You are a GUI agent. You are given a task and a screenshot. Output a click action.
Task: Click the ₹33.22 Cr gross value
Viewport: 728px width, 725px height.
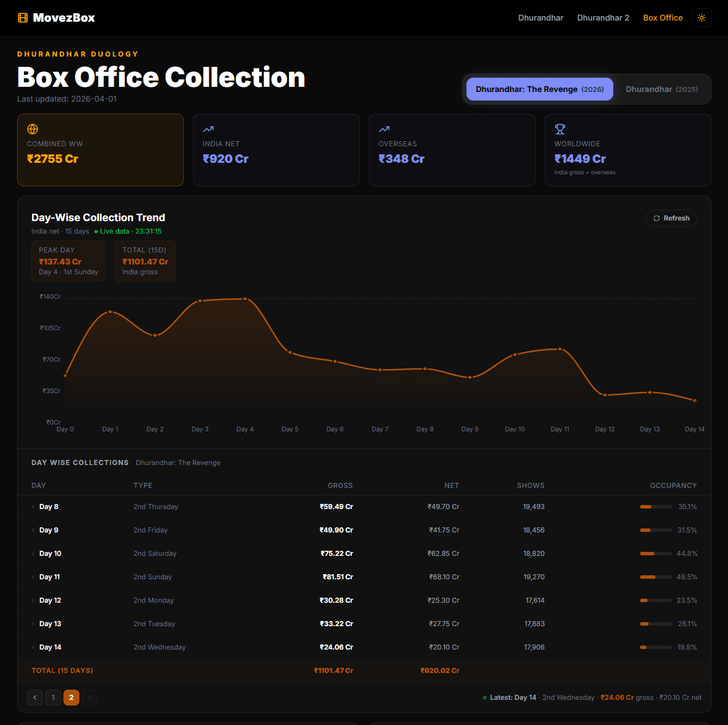click(x=336, y=624)
